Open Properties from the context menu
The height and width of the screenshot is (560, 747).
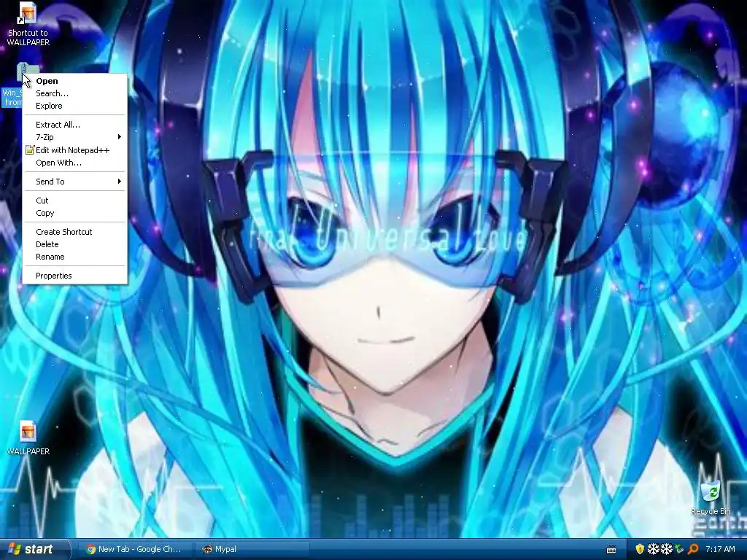75,276
